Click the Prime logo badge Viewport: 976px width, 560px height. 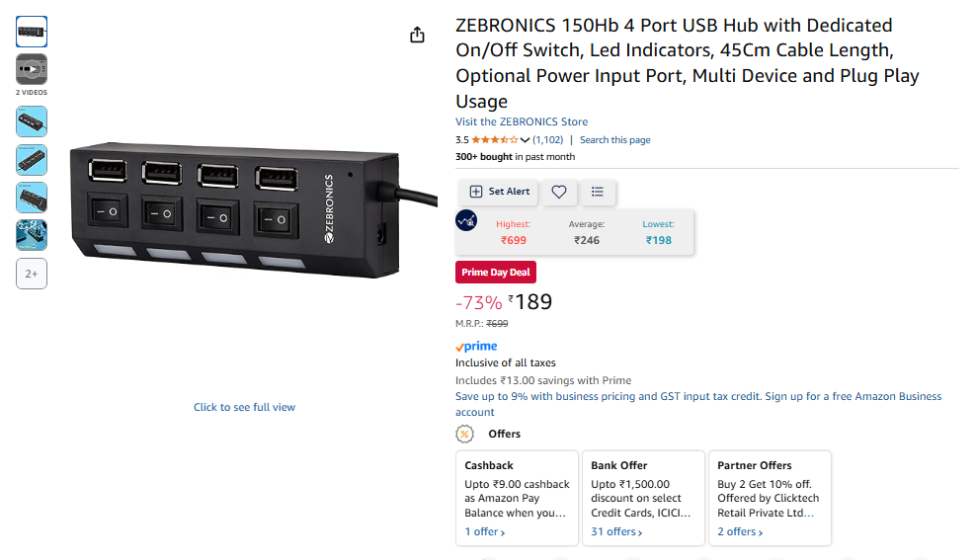[476, 347]
